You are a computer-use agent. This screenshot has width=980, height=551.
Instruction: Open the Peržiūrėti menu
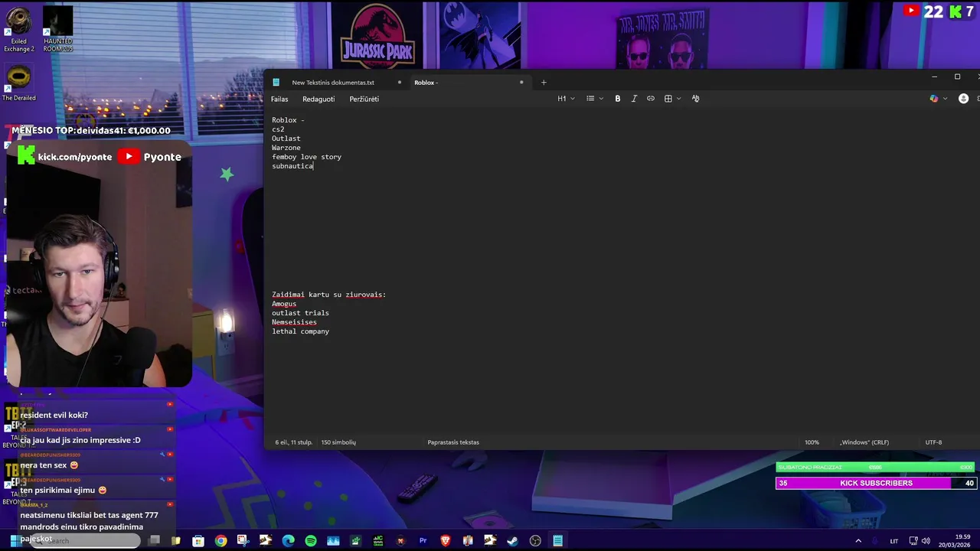coord(364,99)
